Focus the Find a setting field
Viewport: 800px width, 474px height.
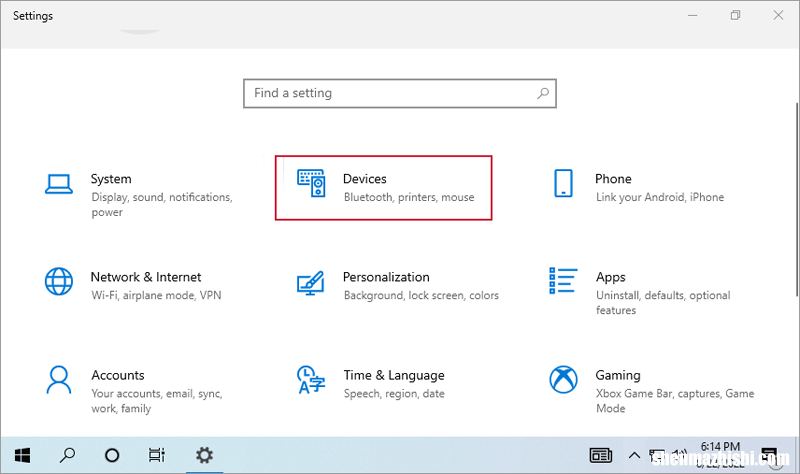click(x=399, y=93)
